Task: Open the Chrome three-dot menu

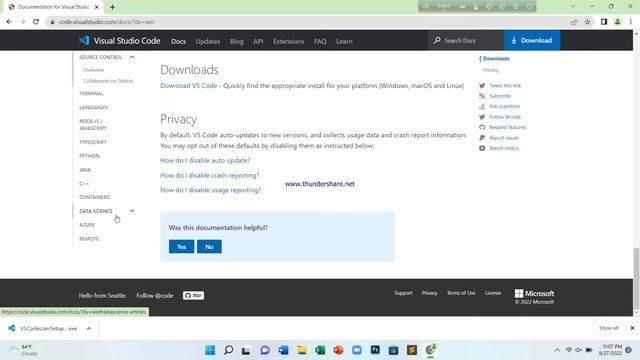Action: coord(631,22)
